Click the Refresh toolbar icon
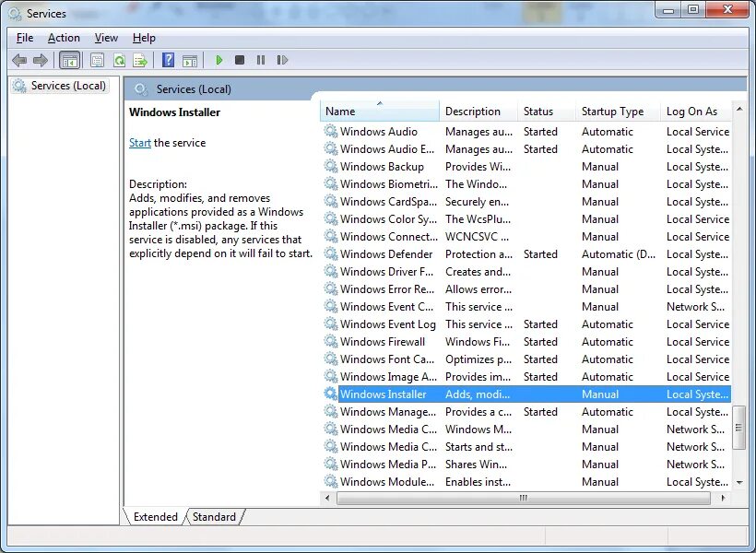This screenshot has width=756, height=553. coord(119,60)
